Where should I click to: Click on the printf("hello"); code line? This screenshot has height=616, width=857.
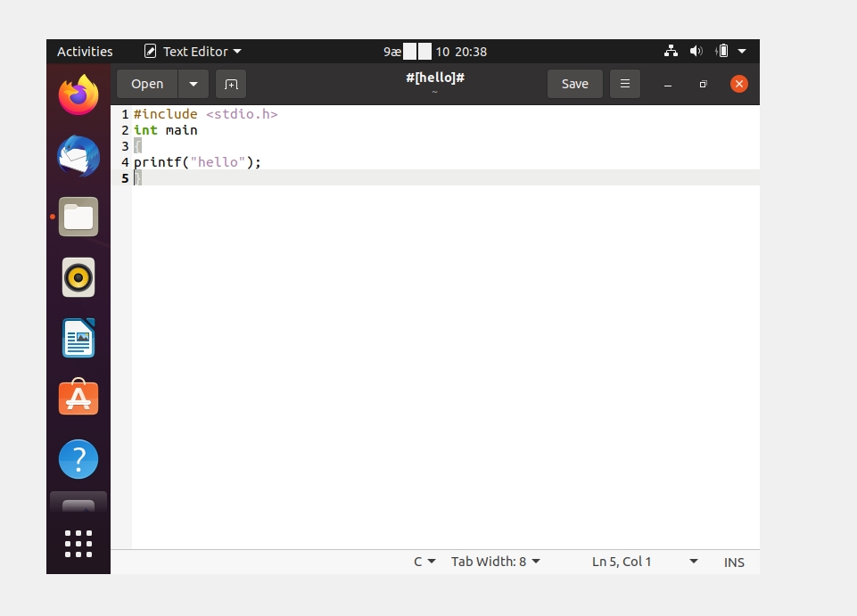198,162
